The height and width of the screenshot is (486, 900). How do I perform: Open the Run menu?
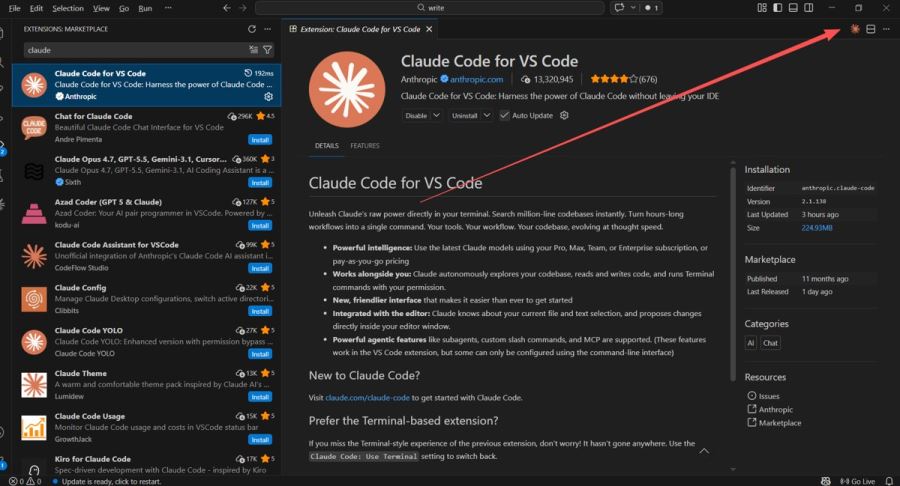point(145,8)
